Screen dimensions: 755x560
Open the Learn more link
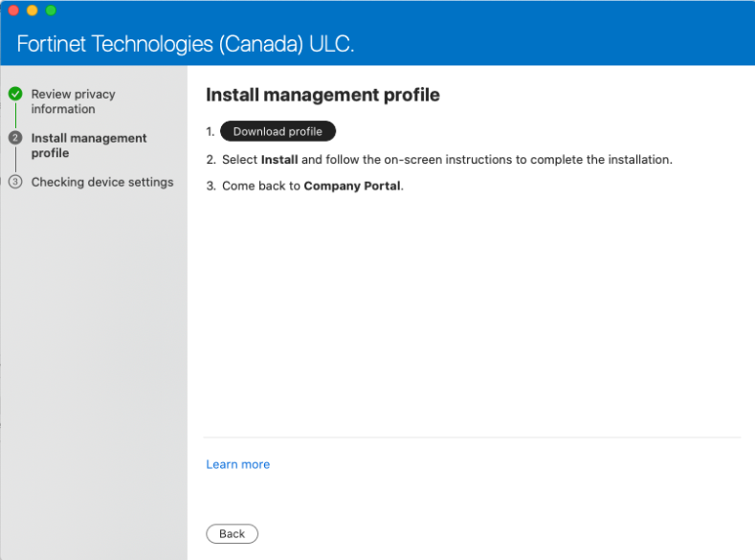(238, 464)
